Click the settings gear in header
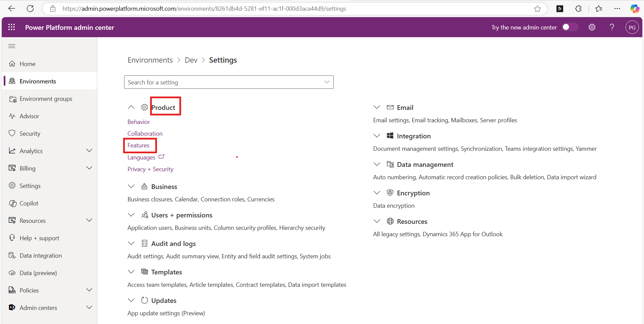This screenshot has height=324, width=644. [592, 27]
